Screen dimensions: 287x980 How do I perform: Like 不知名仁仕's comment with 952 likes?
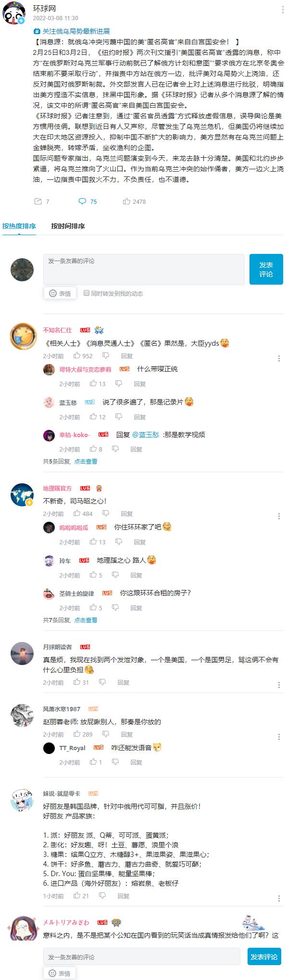[x=77, y=356]
